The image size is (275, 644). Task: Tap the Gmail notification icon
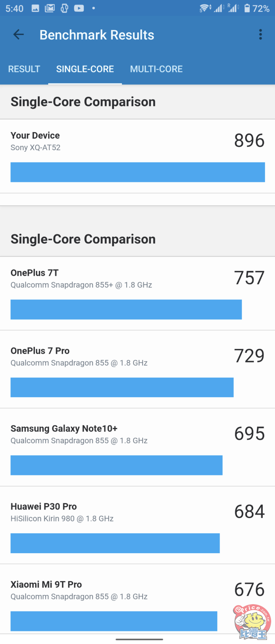(x=50, y=8)
